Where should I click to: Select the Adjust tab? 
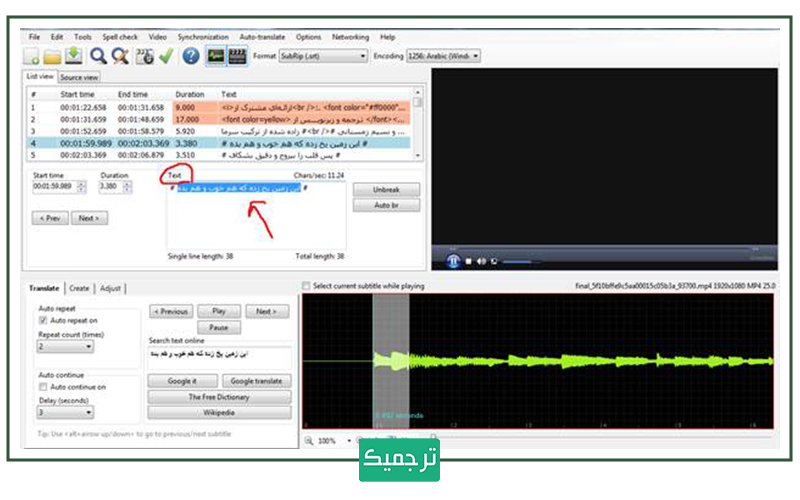click(110, 288)
